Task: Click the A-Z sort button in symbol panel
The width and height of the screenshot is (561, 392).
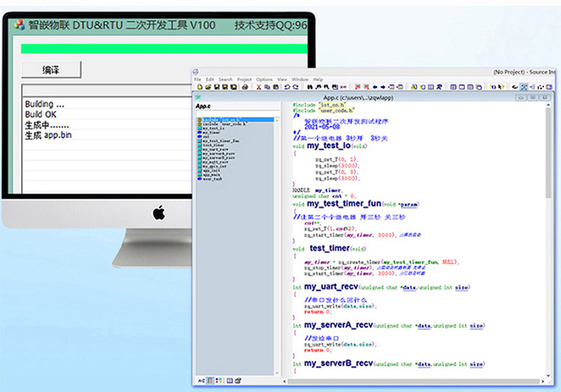Action: [201, 380]
